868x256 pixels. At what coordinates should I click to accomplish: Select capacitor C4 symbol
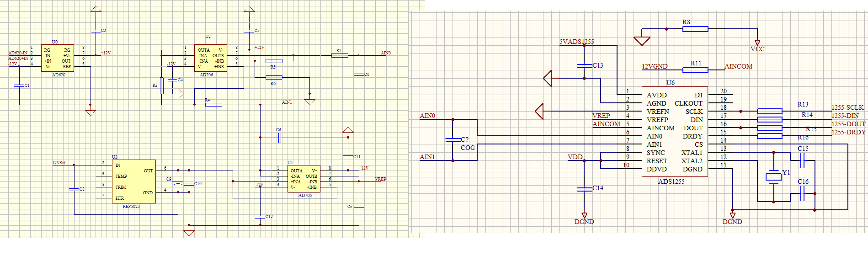173,80
